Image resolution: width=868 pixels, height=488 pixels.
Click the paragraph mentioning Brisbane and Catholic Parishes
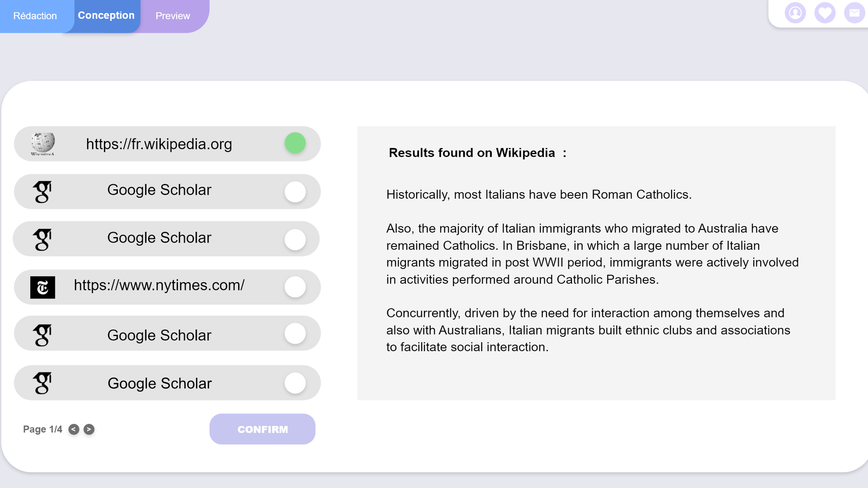[592, 254]
